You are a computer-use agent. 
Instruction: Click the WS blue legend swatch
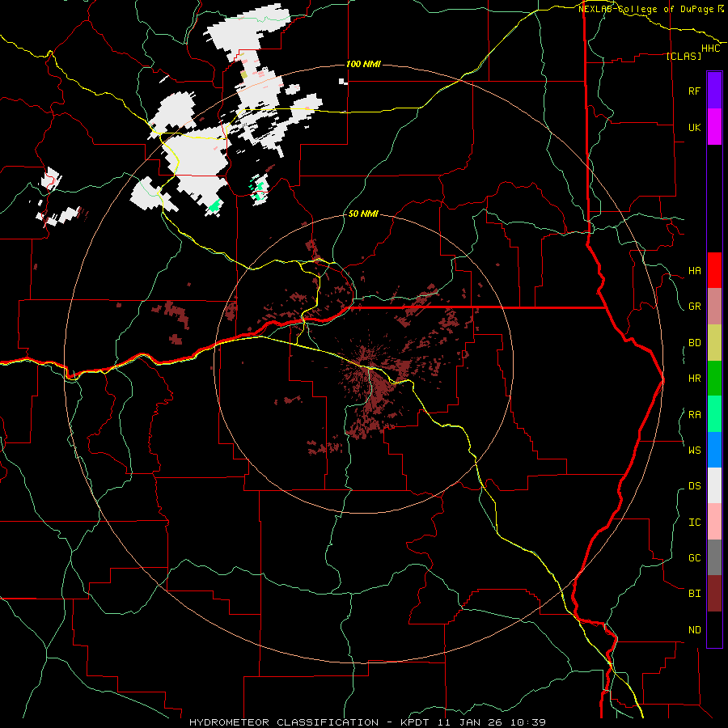click(x=714, y=450)
